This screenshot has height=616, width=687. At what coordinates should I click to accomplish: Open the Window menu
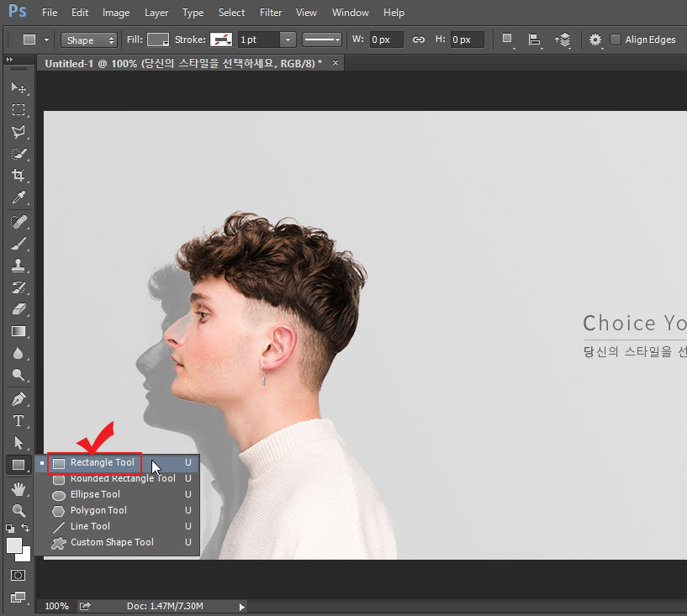(350, 13)
